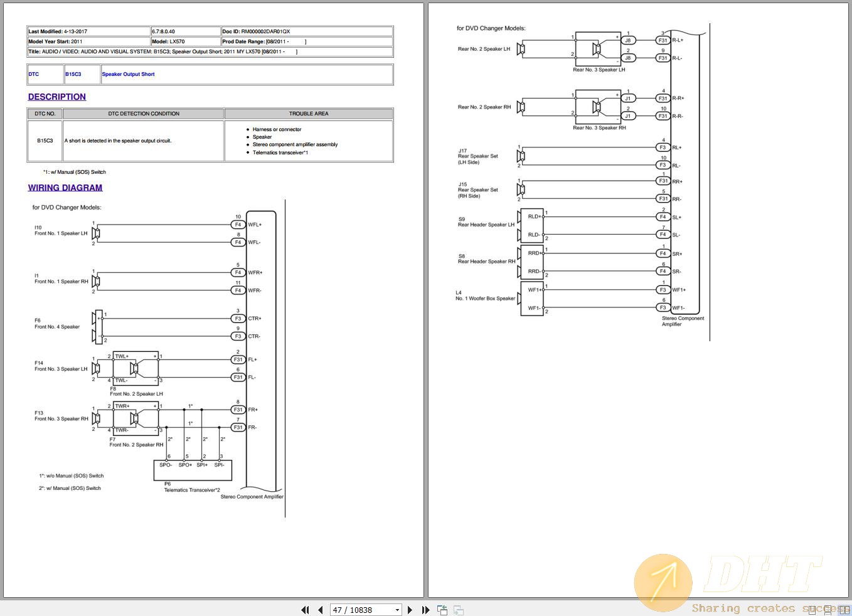
Task: Click the 'Front No. 1 Speaker LH' label
Action: coord(61,233)
